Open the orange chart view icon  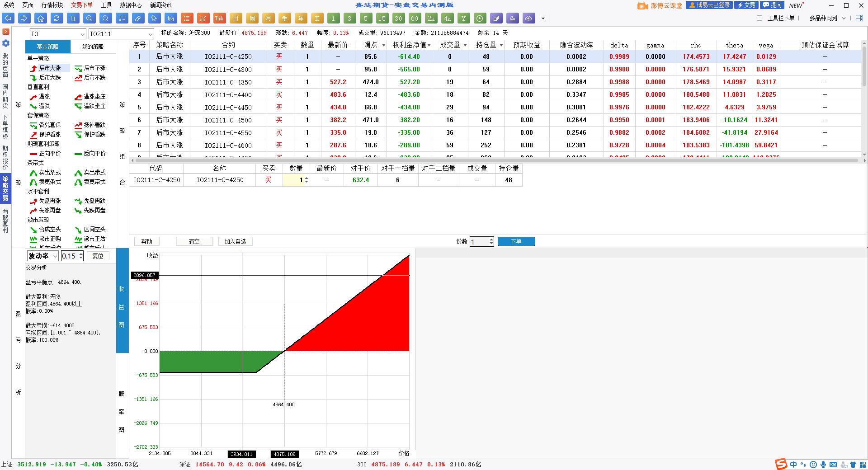tap(203, 19)
